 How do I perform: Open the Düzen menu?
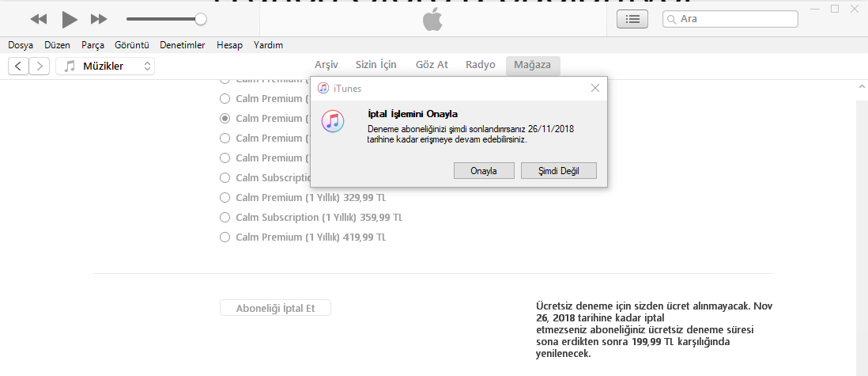[58, 45]
